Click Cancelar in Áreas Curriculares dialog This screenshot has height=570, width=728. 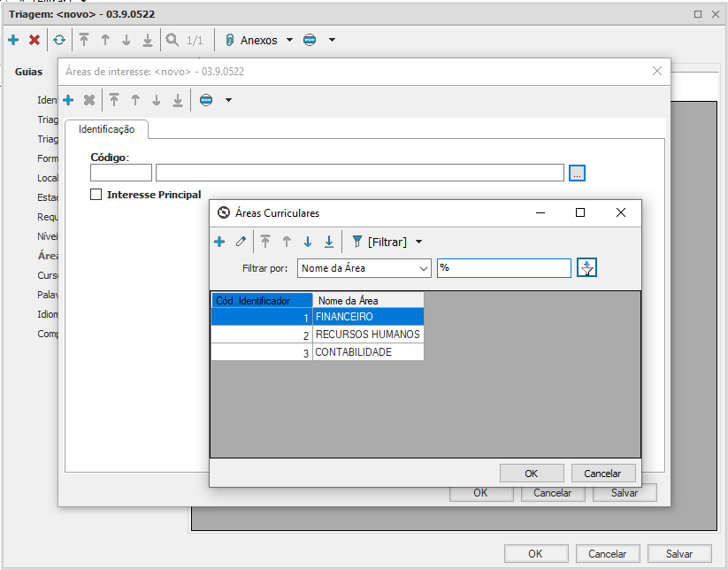603,474
